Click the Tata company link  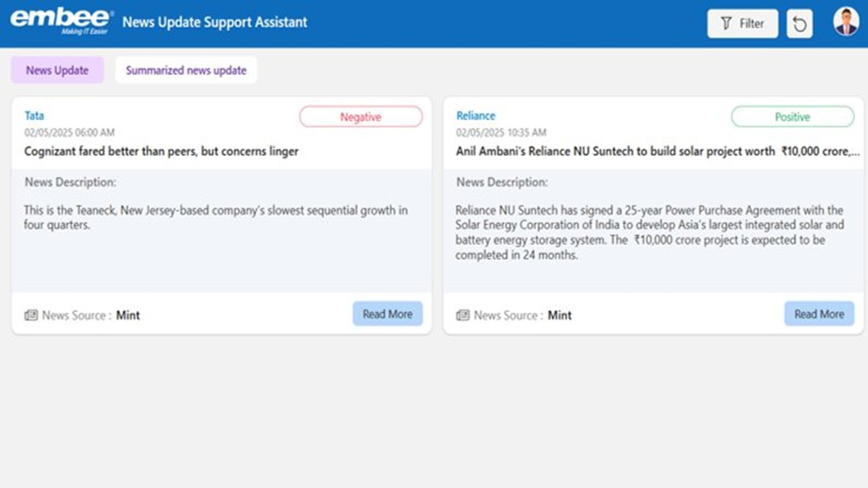coord(35,116)
